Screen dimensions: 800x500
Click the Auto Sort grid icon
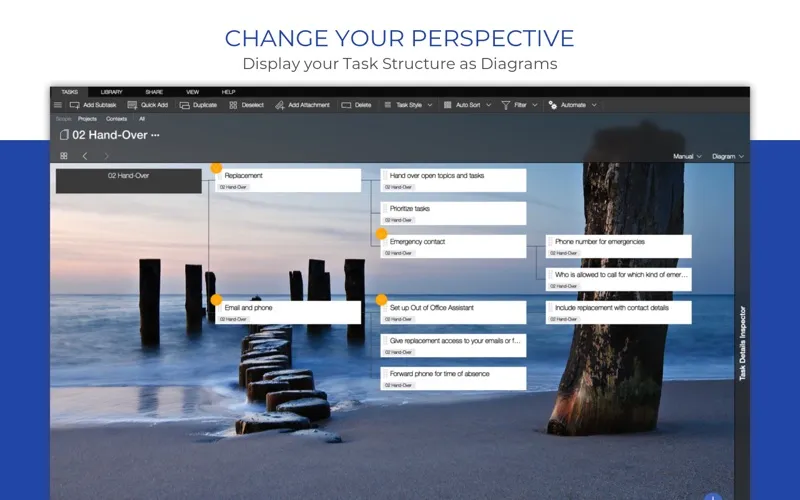pos(447,105)
